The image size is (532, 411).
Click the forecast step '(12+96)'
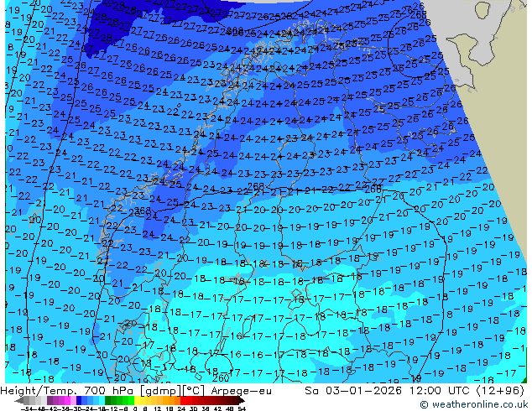point(500,391)
